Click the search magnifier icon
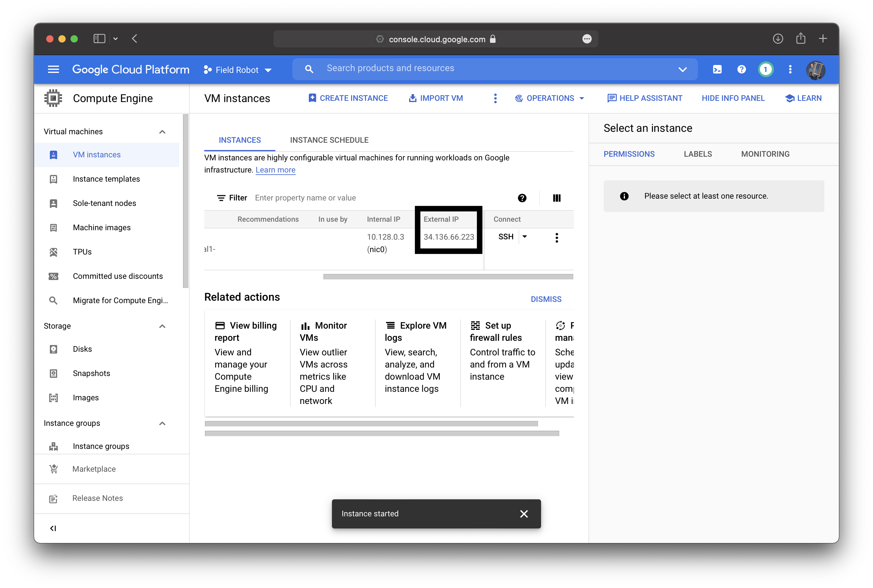 (x=309, y=69)
